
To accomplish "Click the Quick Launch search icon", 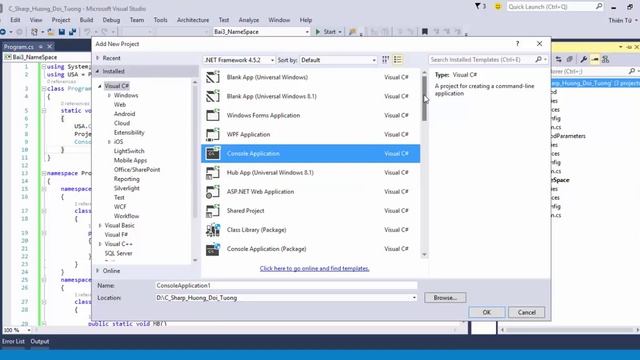I will (x=599, y=6).
